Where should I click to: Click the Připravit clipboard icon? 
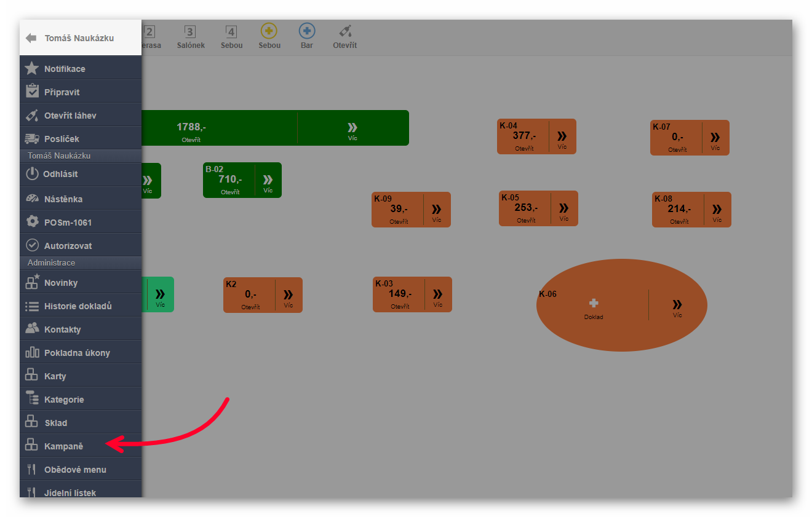(x=32, y=92)
